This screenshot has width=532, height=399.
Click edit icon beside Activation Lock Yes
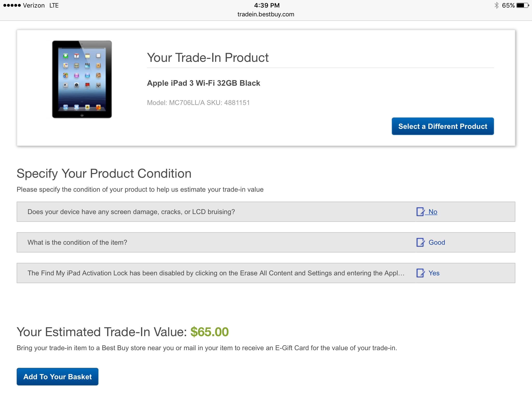pos(420,273)
